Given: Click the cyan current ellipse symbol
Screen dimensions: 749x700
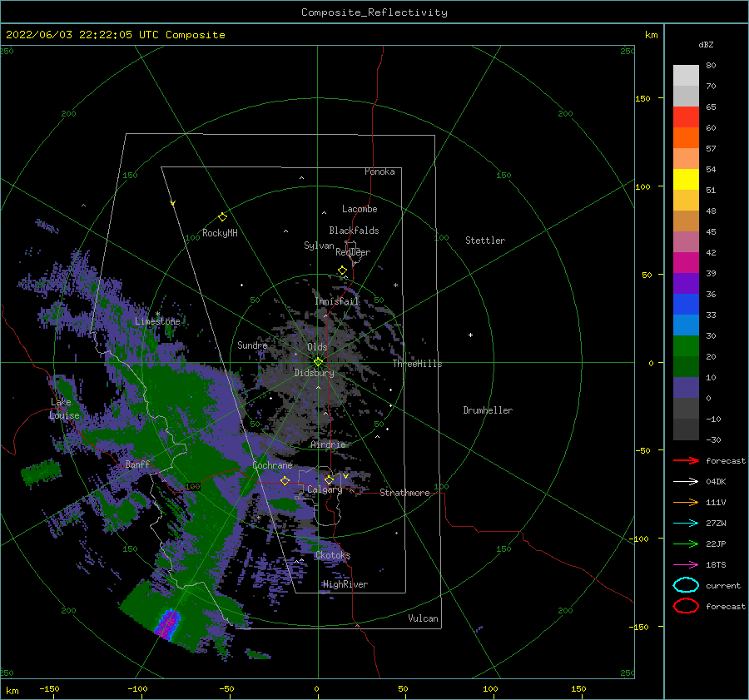Looking at the screenshot, I should (x=686, y=585).
